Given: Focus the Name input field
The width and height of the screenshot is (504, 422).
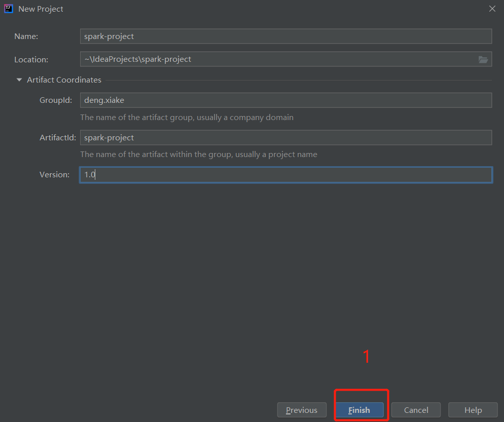Looking at the screenshot, I should click(x=286, y=36).
